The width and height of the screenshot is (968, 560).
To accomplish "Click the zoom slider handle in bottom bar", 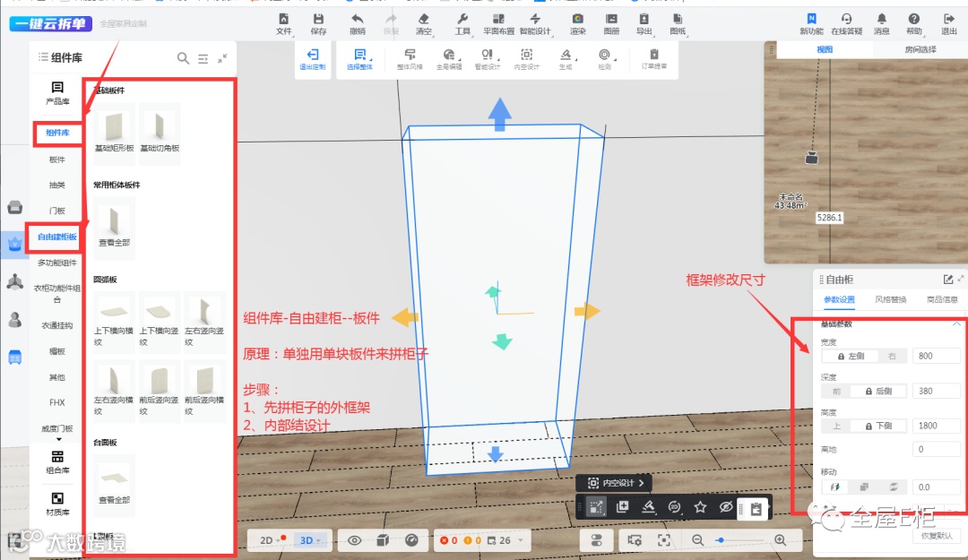I will coord(720,540).
